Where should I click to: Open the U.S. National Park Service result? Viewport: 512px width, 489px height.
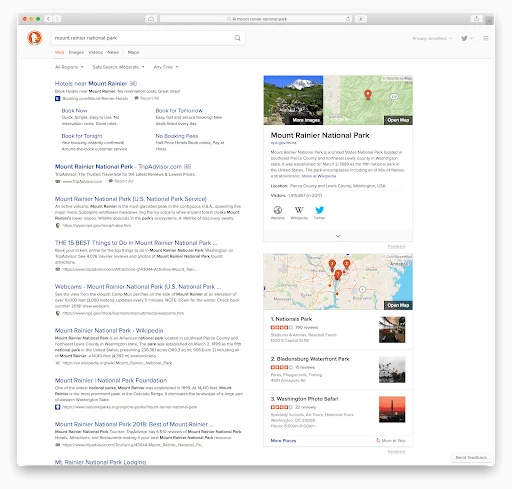pos(131,199)
